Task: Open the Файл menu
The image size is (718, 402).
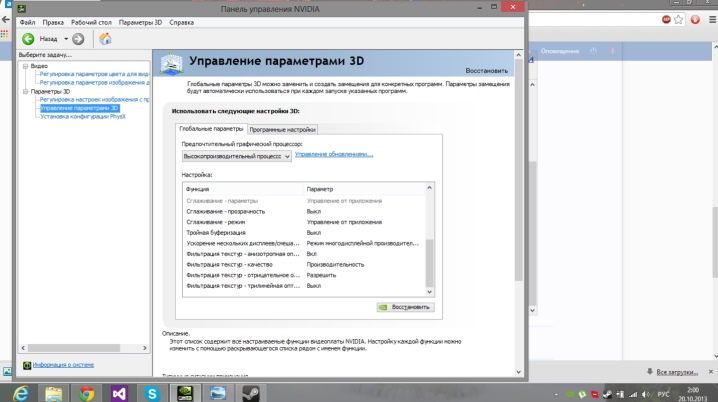Action: coord(27,22)
